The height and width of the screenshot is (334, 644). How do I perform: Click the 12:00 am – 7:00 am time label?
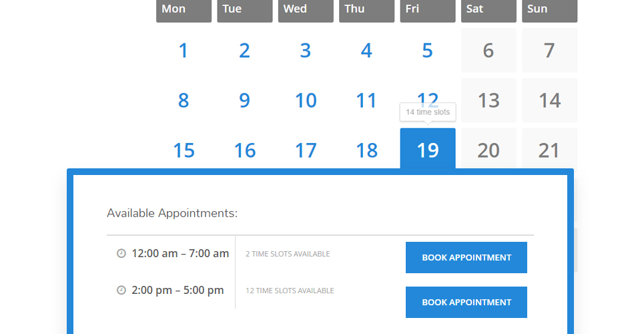pos(180,253)
